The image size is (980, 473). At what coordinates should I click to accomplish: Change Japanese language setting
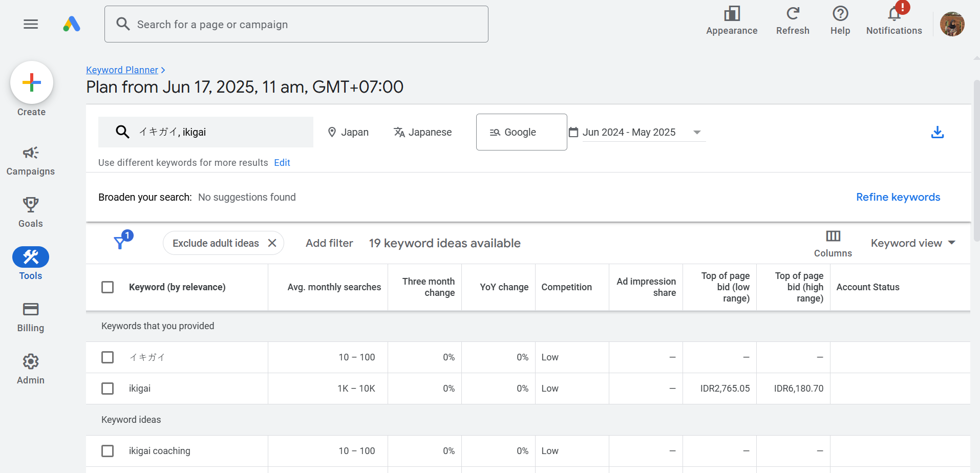(x=423, y=132)
